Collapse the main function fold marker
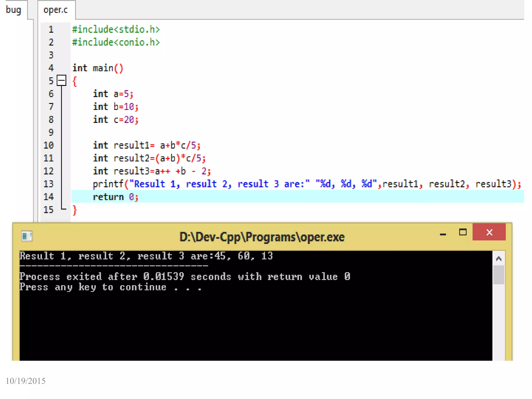532x399 pixels. tap(62, 81)
